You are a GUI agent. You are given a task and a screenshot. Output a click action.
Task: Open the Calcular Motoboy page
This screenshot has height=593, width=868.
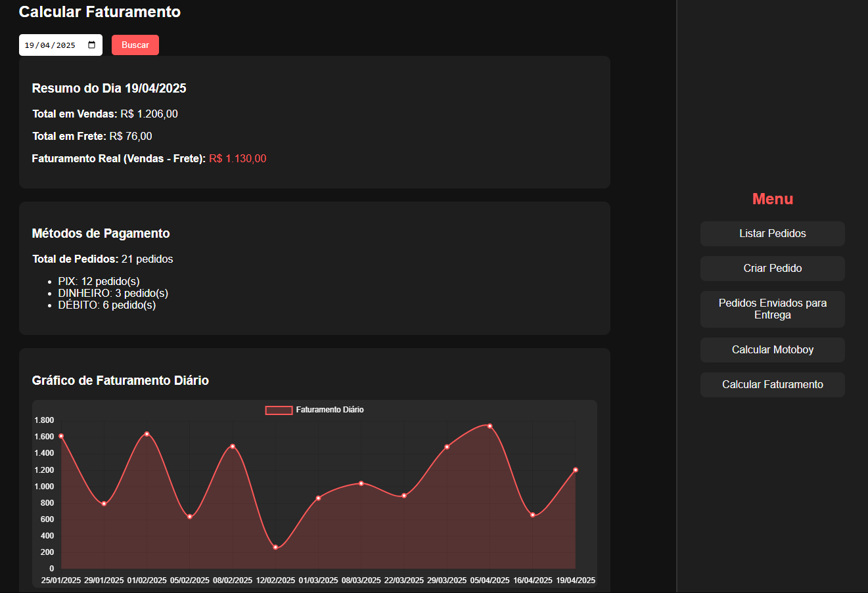pyautogui.click(x=772, y=350)
